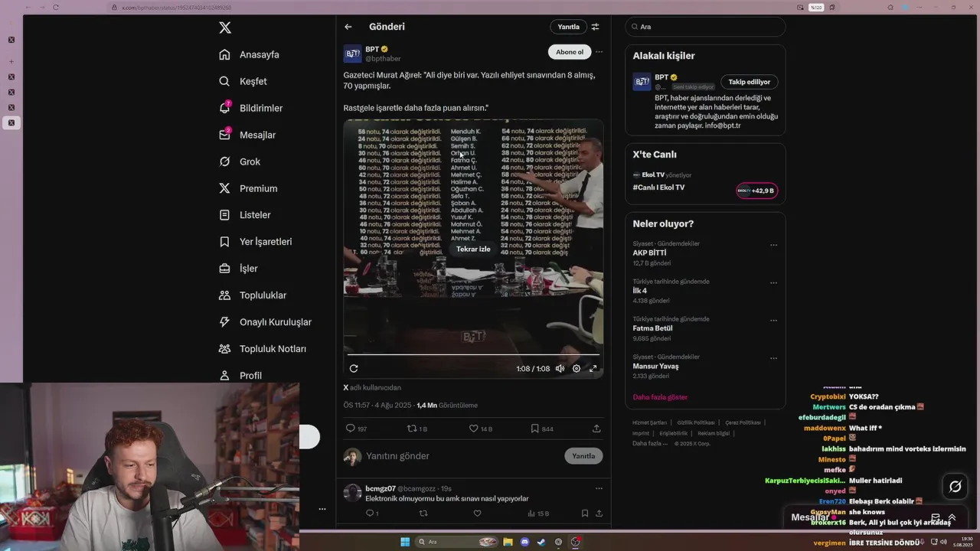Click the Profil person icon
Screen dimensions: 980x551
coord(224,376)
